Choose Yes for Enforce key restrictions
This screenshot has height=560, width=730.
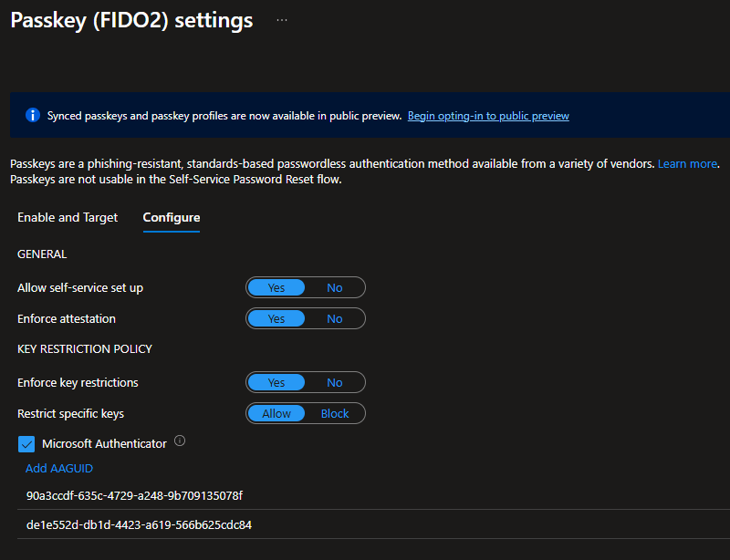pos(276,382)
